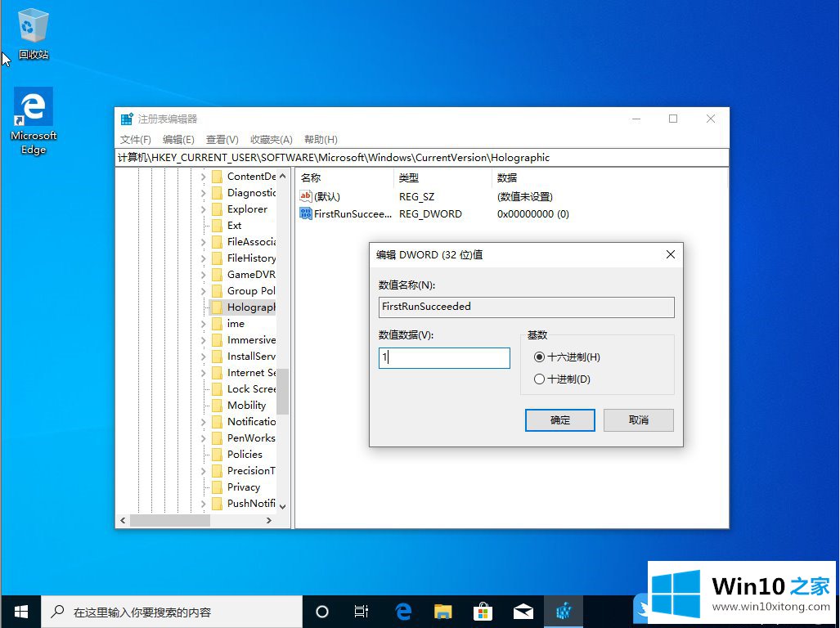Open Mail app from taskbar
Screen dimensions: 840x628
pyautogui.click(x=523, y=611)
